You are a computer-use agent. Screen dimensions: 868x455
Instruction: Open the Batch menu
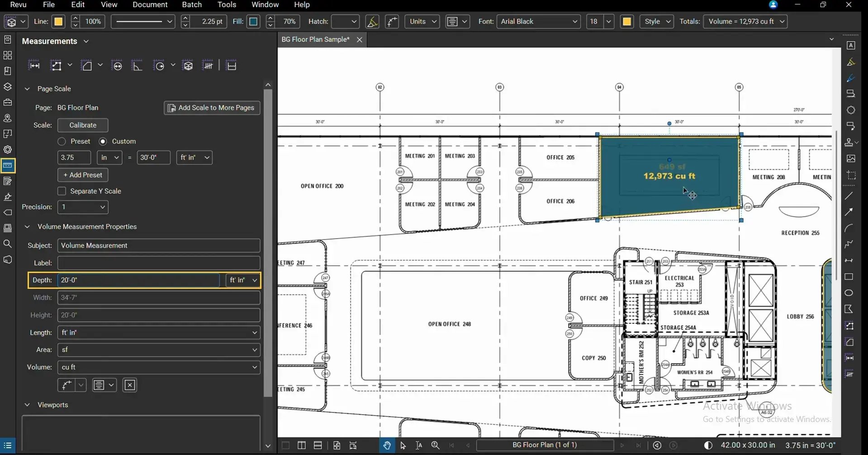click(x=192, y=5)
